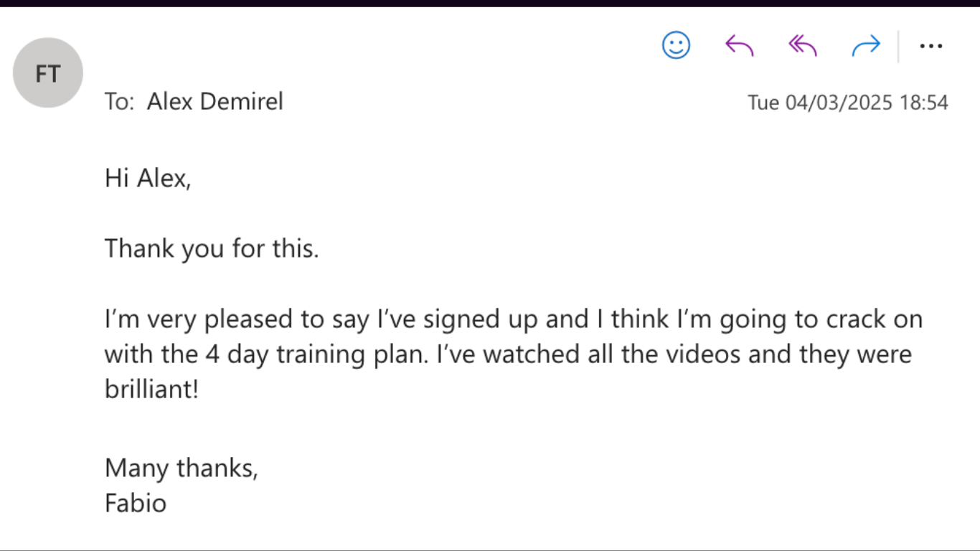Open recipient Alex Demirel's contact card
Image resolution: width=980 pixels, height=551 pixels.
click(x=215, y=101)
